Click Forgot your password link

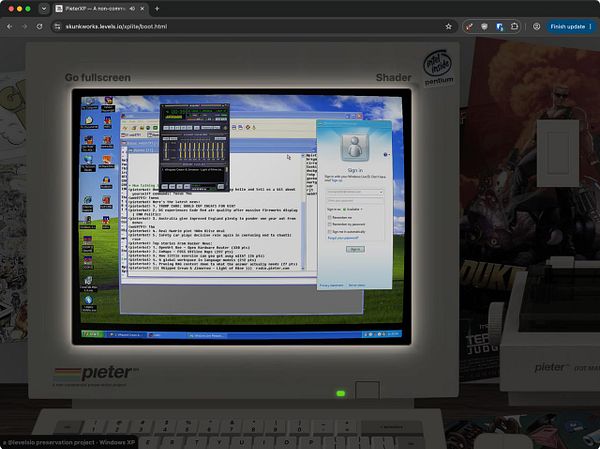click(x=344, y=238)
